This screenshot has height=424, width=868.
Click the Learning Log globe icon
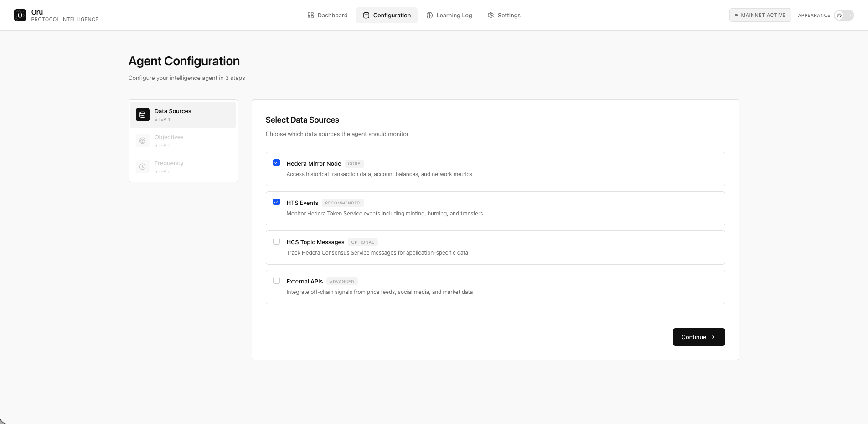429,15
